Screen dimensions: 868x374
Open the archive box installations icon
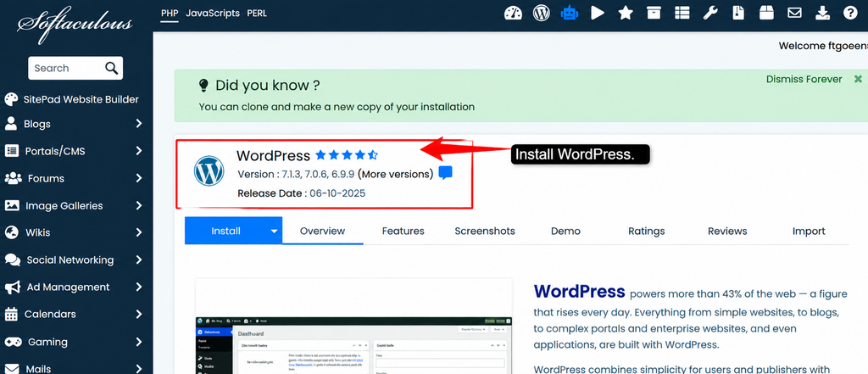(x=654, y=13)
